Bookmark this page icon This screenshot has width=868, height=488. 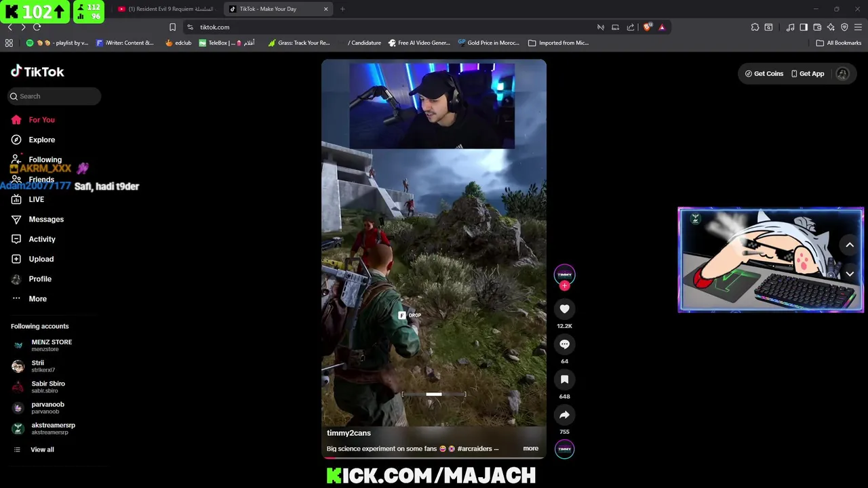(172, 27)
